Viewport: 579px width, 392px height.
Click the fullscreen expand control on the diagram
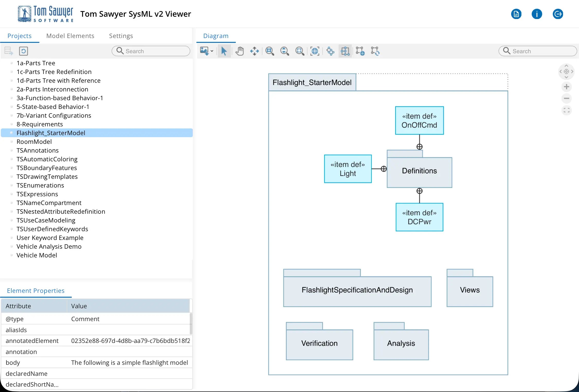pyautogui.click(x=566, y=110)
